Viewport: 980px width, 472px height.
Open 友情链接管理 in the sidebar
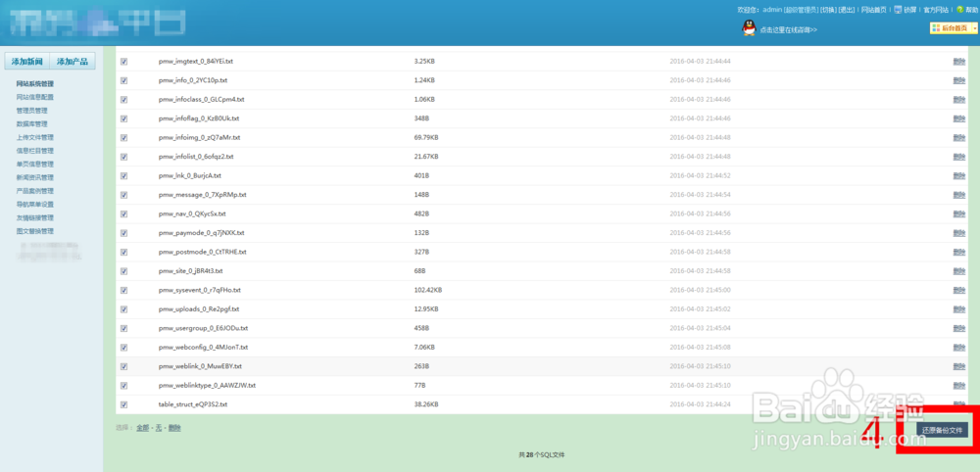pos(35,218)
